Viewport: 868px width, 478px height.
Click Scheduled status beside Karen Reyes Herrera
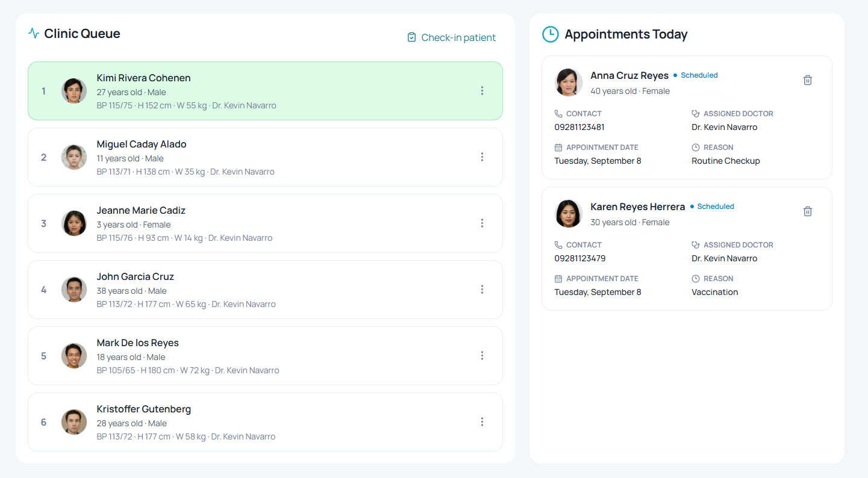click(712, 206)
